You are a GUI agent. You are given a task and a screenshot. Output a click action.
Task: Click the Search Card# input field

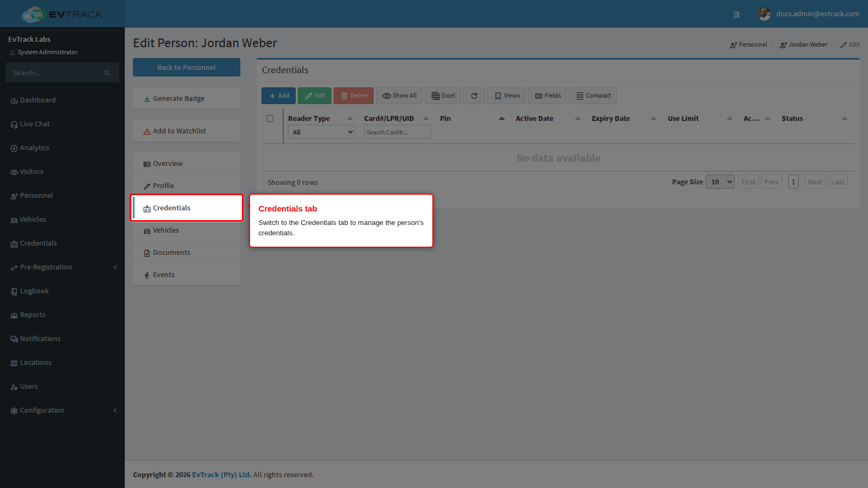click(x=397, y=132)
